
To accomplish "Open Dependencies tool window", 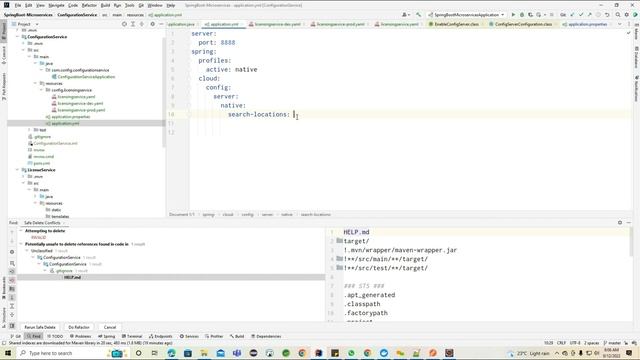I will click(266, 336).
